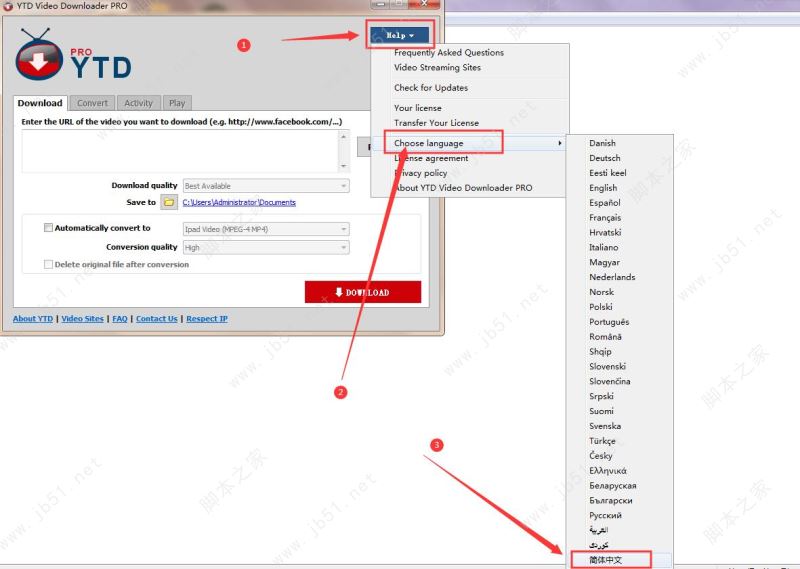Click the URL box scroll up arrow
Screen dimensions: 800x569
343,137
